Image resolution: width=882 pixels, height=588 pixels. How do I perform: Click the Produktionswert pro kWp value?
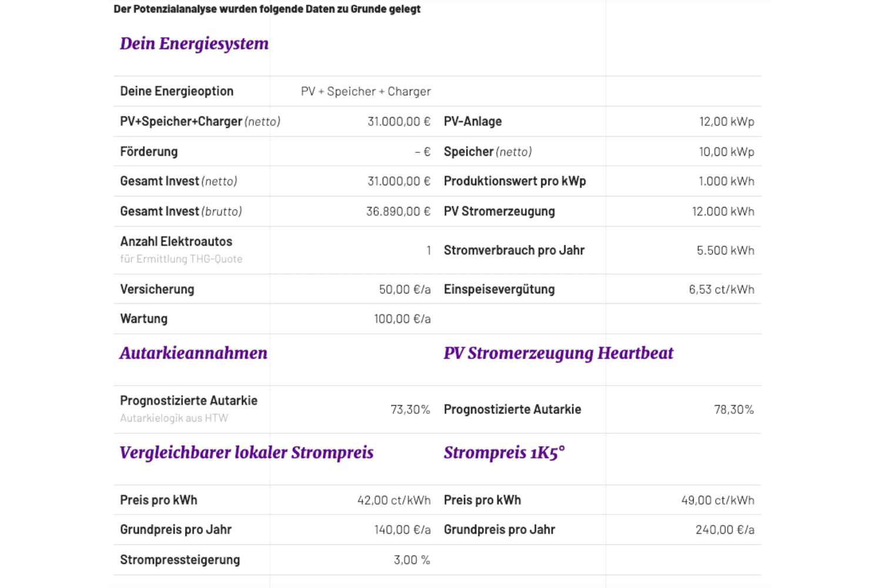[x=726, y=181]
